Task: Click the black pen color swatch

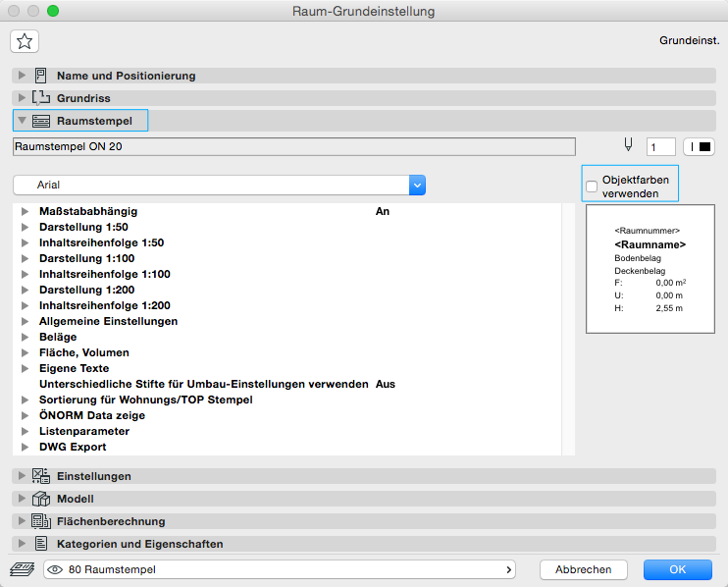Action: [700, 146]
